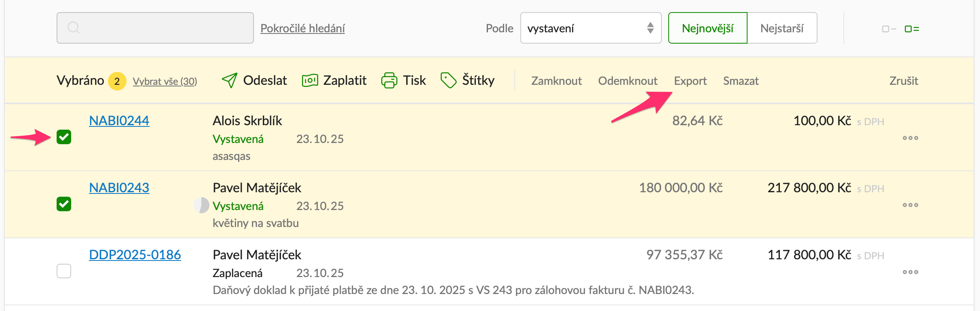Open the vystavení sort dropdown
Screen dimensions: 980x311
pyautogui.click(x=591, y=28)
